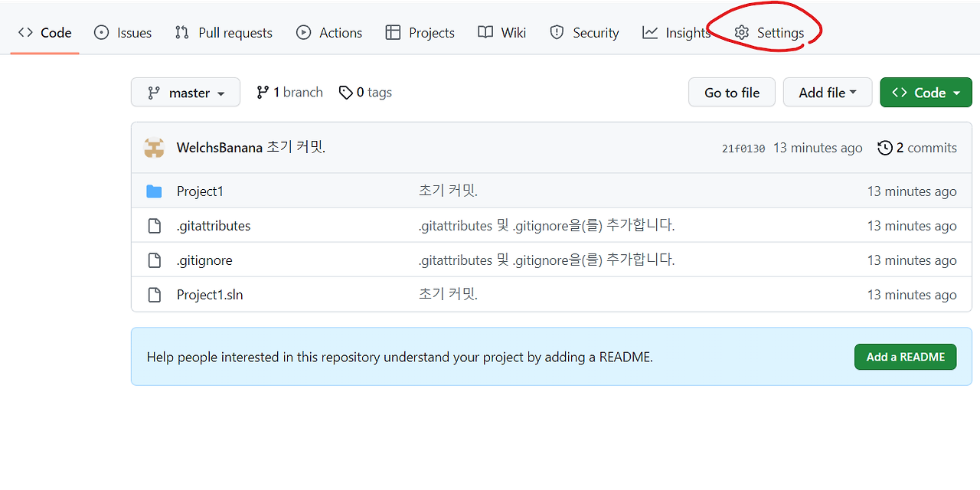Go to the Actions tab
Screen dimensions: 980x490
click(329, 33)
